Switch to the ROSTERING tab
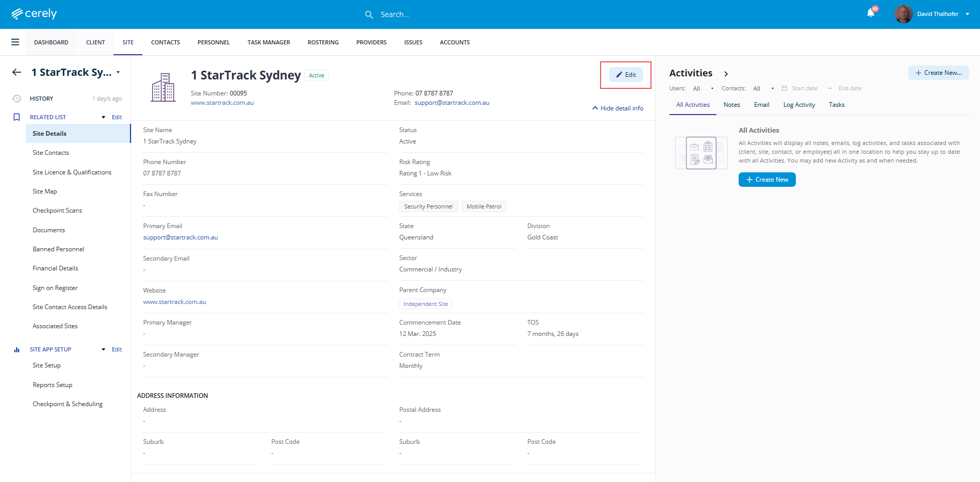This screenshot has width=980, height=482. click(323, 42)
